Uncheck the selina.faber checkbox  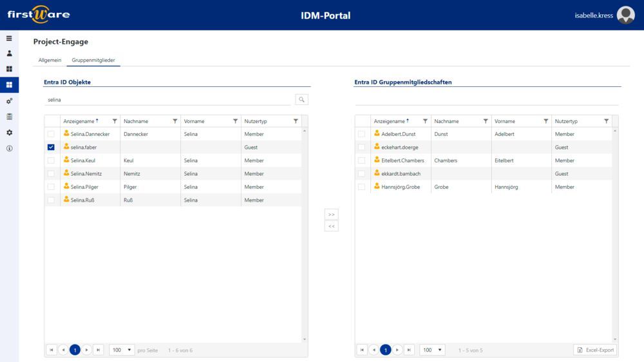coord(51,148)
